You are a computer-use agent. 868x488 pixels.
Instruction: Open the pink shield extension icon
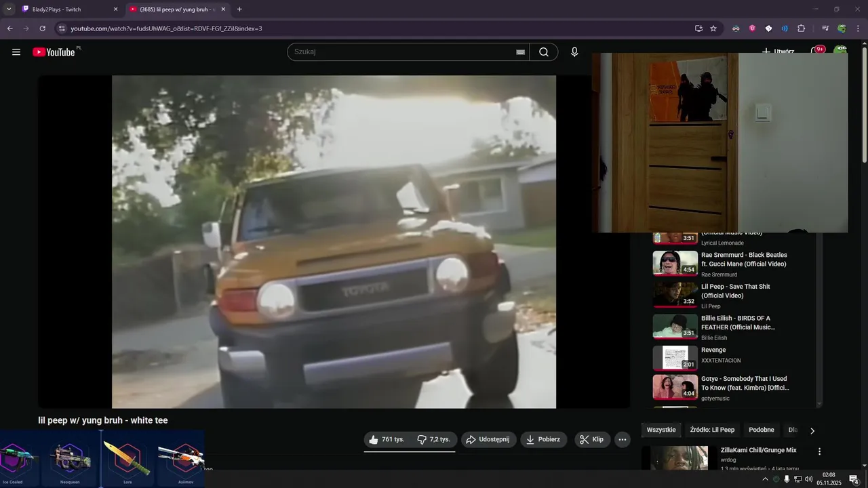coord(752,28)
